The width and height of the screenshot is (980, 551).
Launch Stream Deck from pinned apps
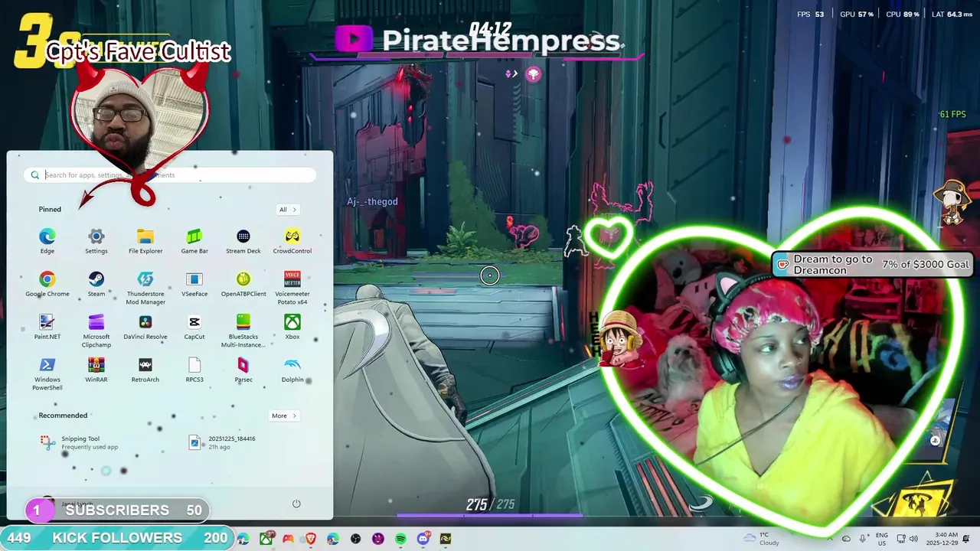243,241
